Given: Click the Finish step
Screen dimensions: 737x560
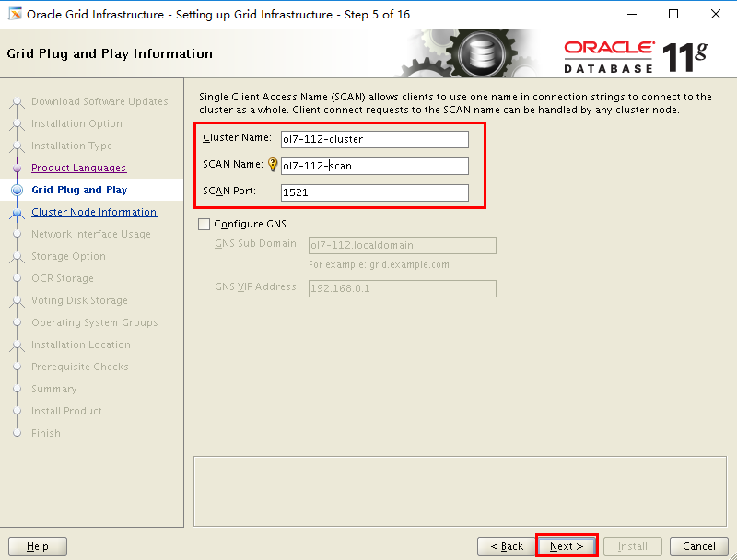Looking at the screenshot, I should coord(45,433).
